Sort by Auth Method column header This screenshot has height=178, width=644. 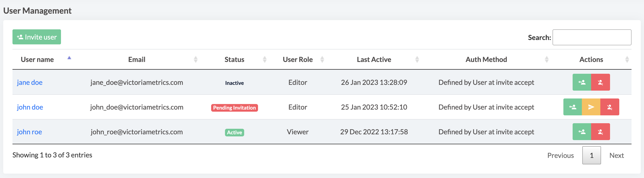pyautogui.click(x=486, y=59)
